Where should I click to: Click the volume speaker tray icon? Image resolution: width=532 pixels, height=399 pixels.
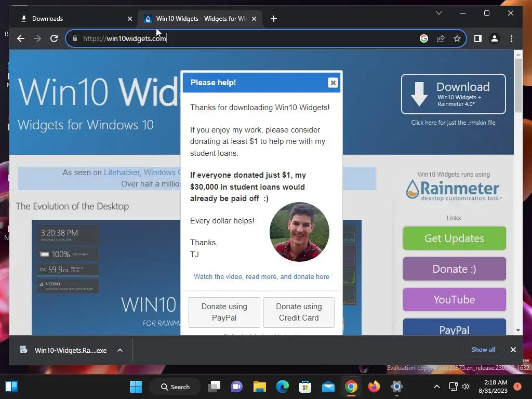465,387
